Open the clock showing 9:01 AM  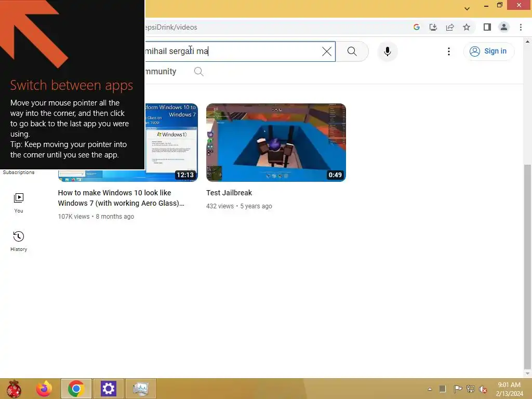pos(509,389)
